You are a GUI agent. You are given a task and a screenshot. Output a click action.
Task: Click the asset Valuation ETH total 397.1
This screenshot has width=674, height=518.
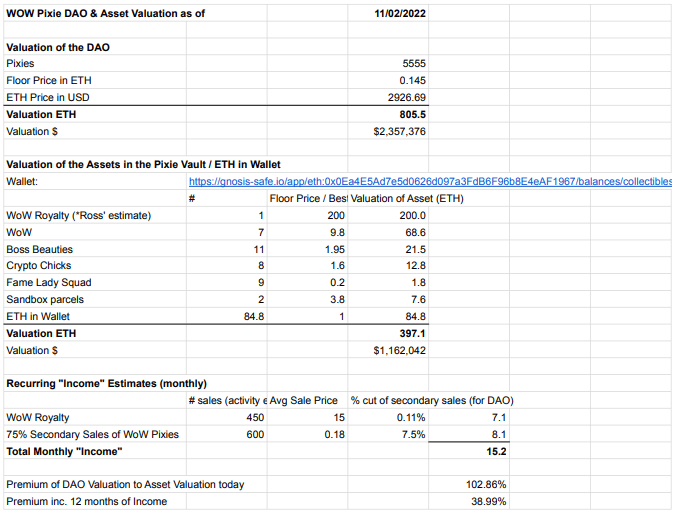(x=413, y=333)
